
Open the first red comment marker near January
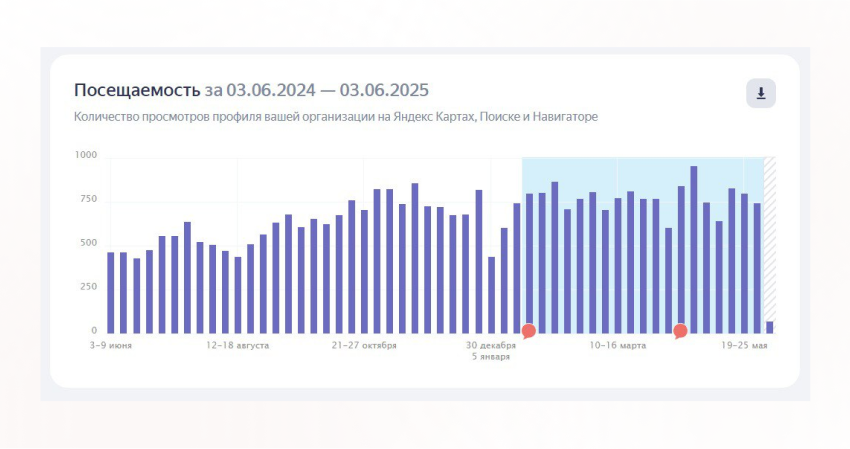529,331
